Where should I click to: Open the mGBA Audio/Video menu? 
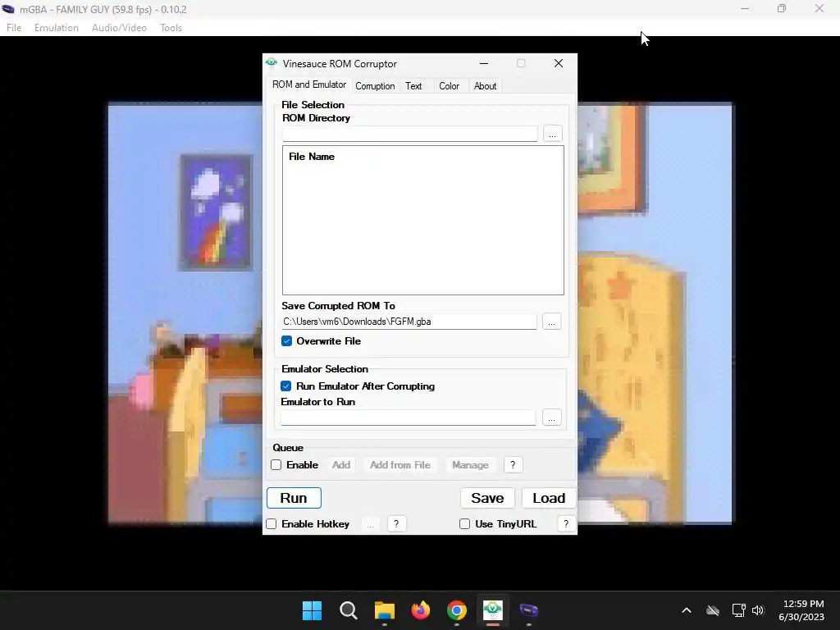click(x=119, y=28)
